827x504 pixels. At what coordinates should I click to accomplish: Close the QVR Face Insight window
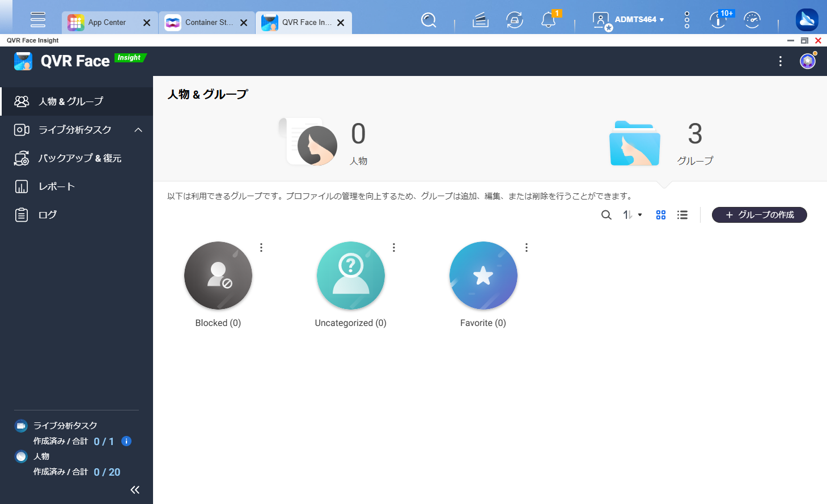(x=818, y=41)
